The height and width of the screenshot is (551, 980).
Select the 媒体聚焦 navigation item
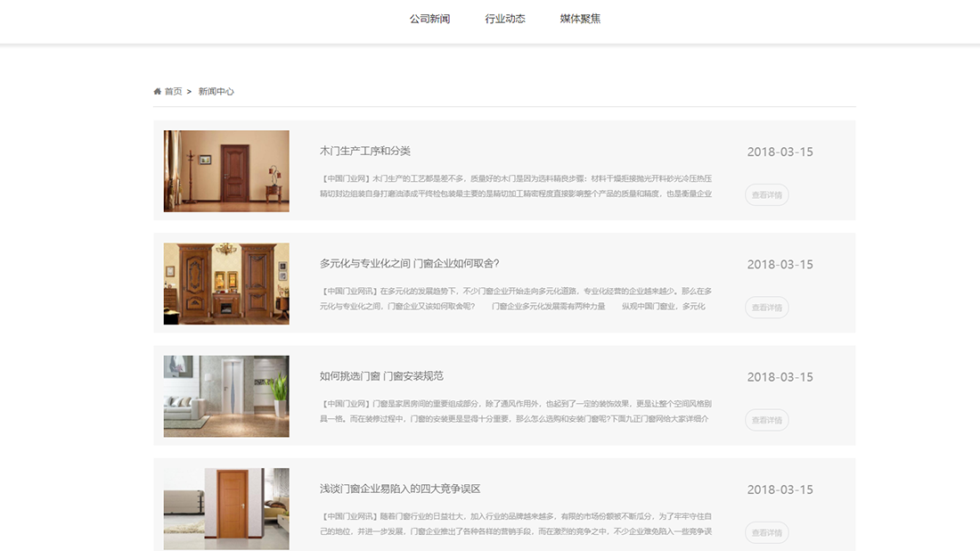(x=579, y=17)
